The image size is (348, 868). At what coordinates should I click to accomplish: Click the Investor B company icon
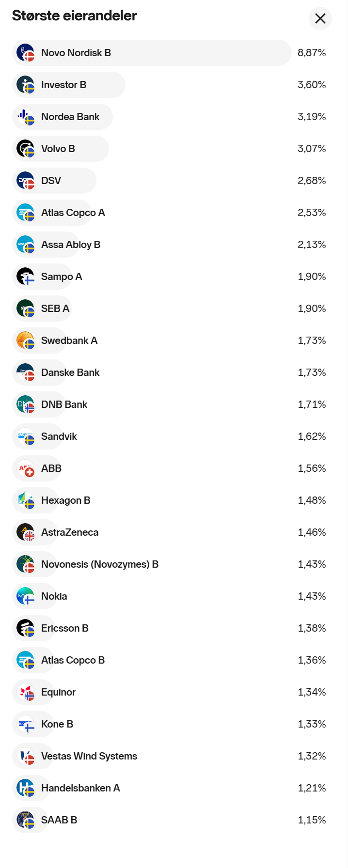[x=25, y=85]
